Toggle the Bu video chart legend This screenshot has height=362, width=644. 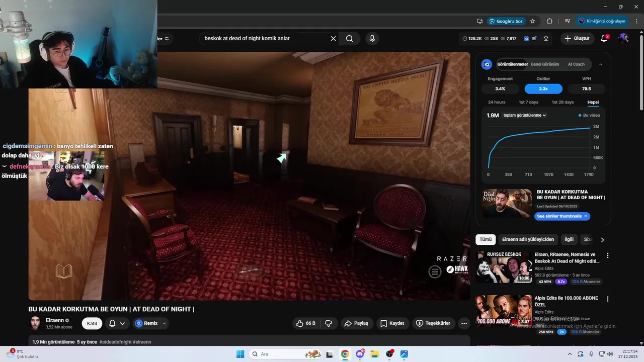coord(589,115)
